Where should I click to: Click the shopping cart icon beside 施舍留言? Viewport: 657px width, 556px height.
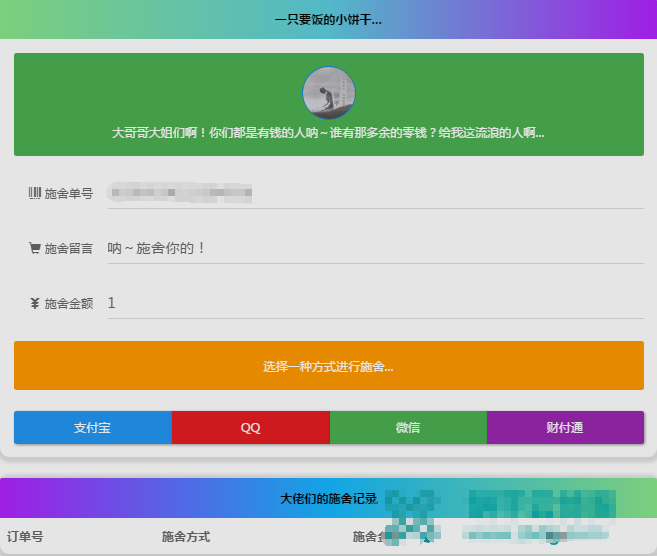[35, 248]
